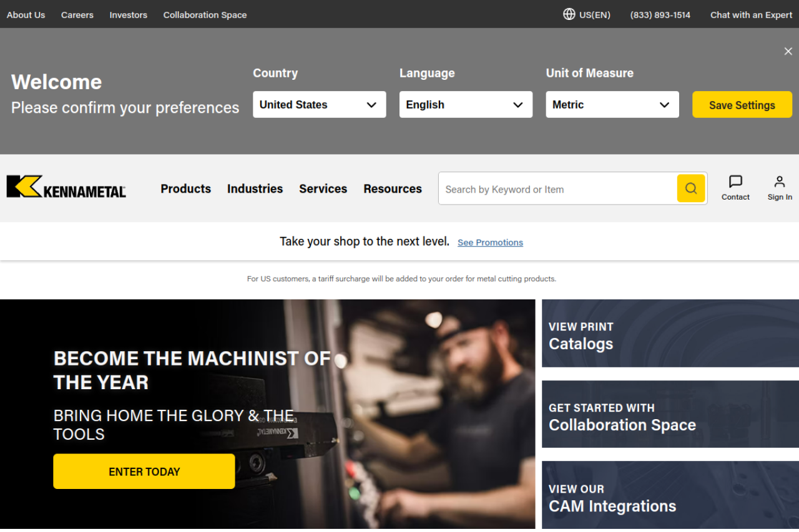Open the Products menu
This screenshot has width=799, height=532.
[185, 188]
